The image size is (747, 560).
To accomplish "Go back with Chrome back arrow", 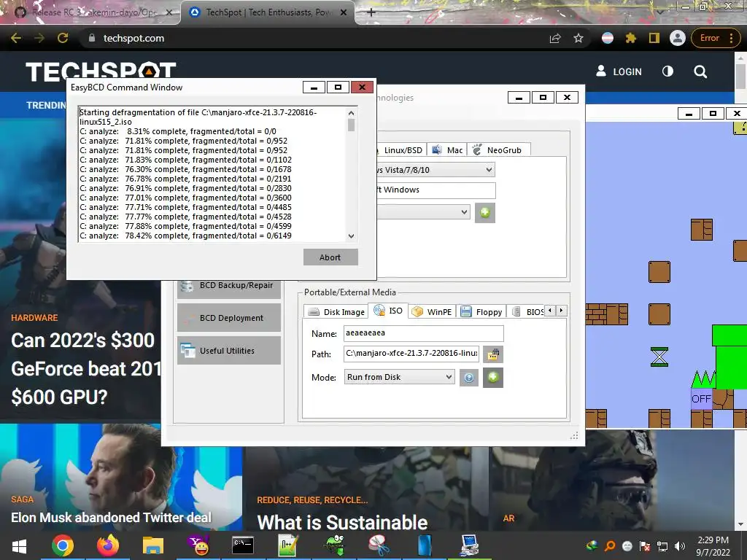I will pyautogui.click(x=16, y=38).
